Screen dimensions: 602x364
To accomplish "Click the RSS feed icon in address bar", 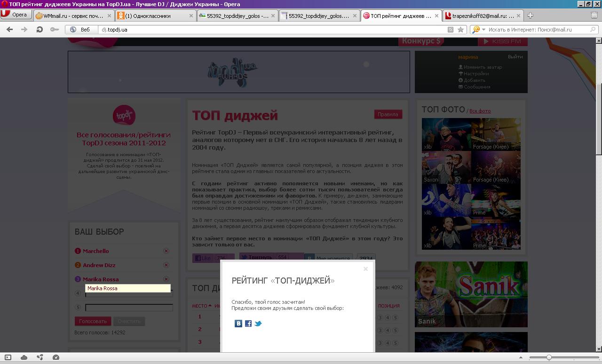I will [450, 29].
